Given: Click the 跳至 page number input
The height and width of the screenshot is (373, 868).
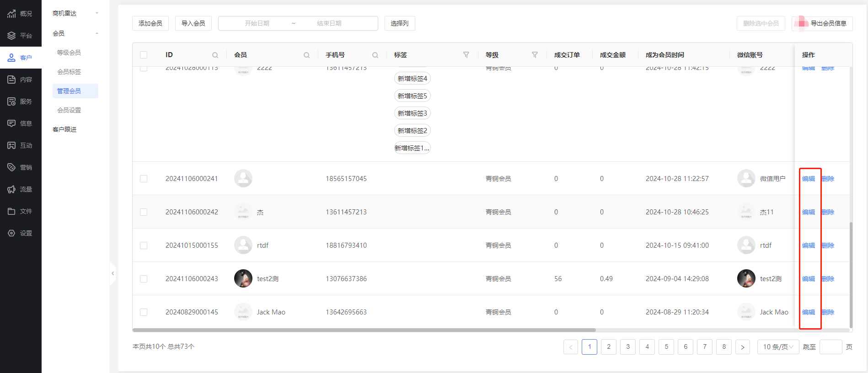Looking at the screenshot, I should (x=831, y=347).
